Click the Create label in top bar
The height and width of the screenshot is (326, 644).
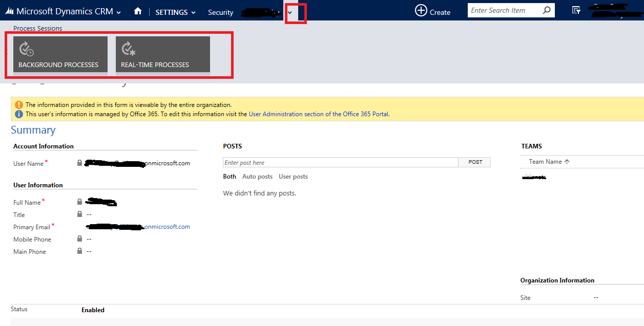pos(440,12)
